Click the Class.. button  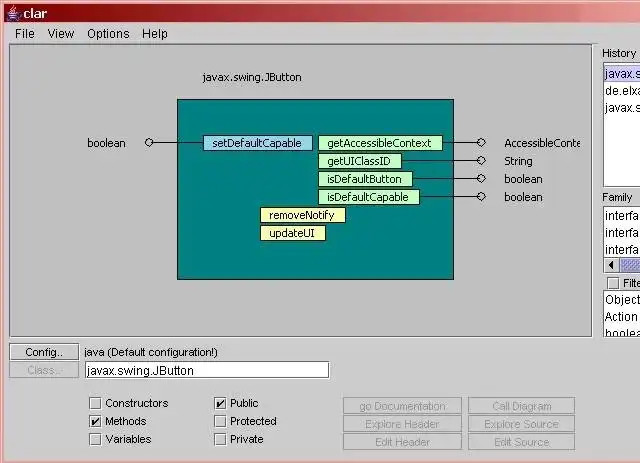point(44,370)
